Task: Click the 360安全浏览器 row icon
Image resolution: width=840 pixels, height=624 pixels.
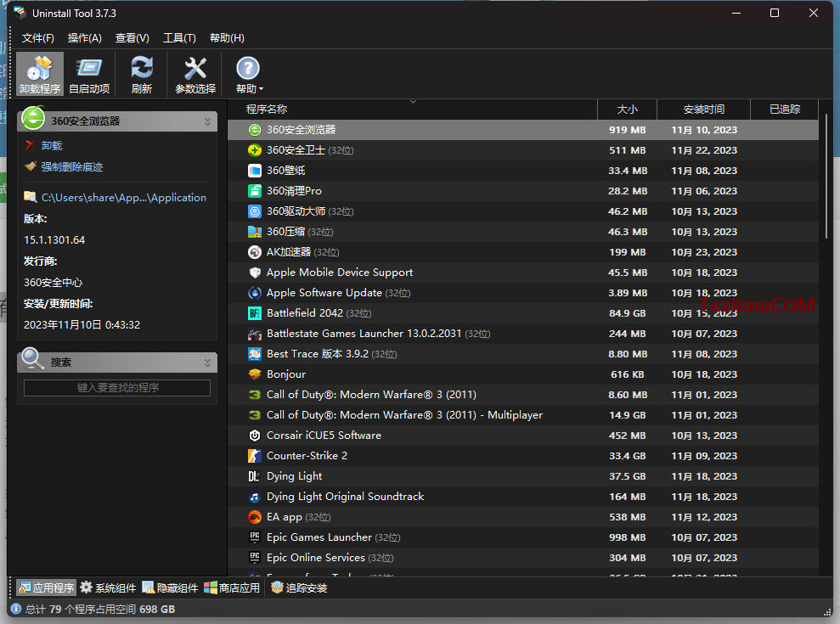Action: click(255, 130)
